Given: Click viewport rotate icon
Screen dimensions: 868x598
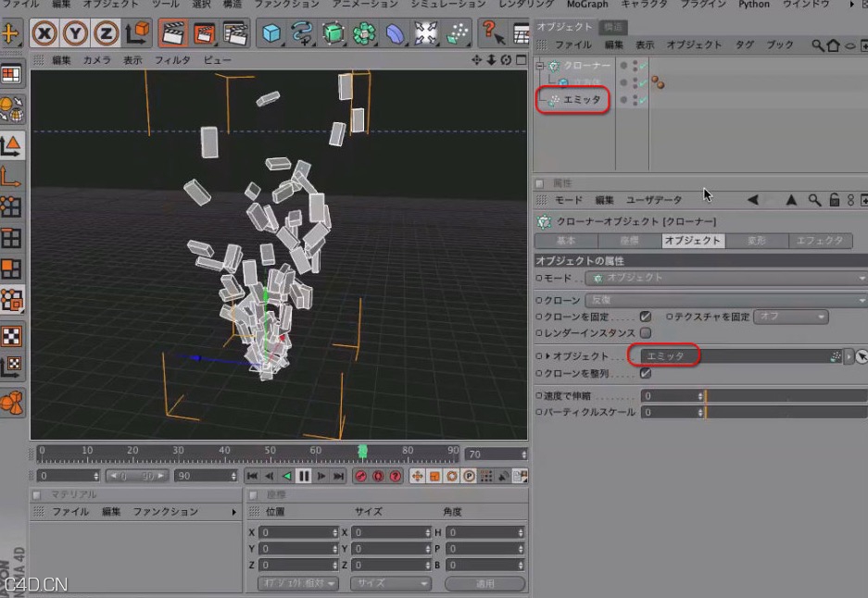Looking at the screenshot, I should coord(506,60).
